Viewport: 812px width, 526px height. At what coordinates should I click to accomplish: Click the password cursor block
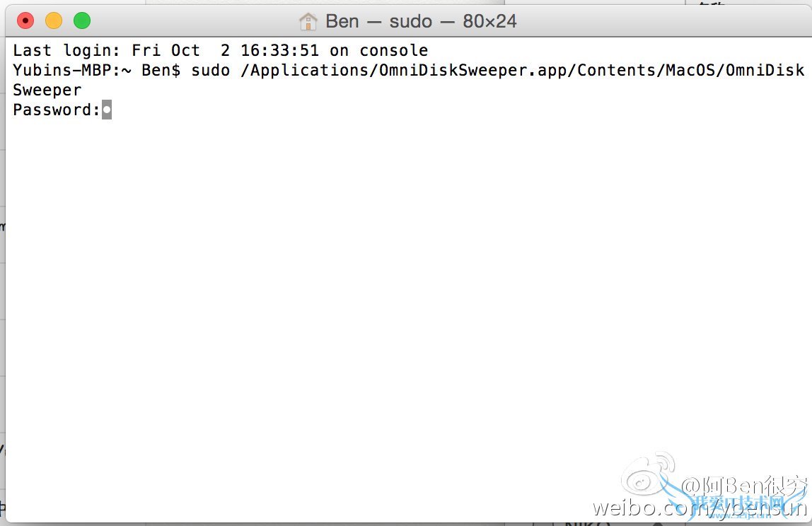pos(106,110)
